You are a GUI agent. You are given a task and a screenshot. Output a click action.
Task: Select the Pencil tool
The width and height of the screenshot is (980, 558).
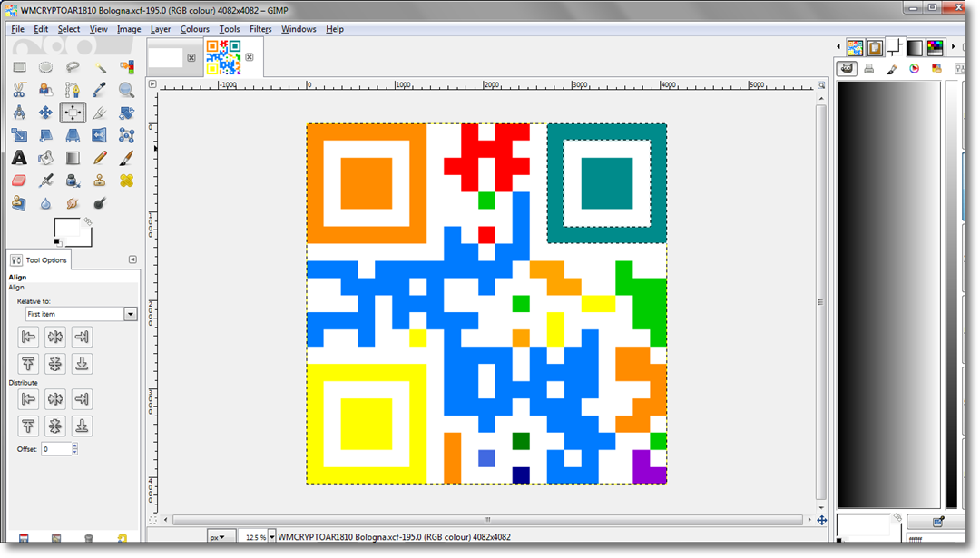tap(100, 158)
